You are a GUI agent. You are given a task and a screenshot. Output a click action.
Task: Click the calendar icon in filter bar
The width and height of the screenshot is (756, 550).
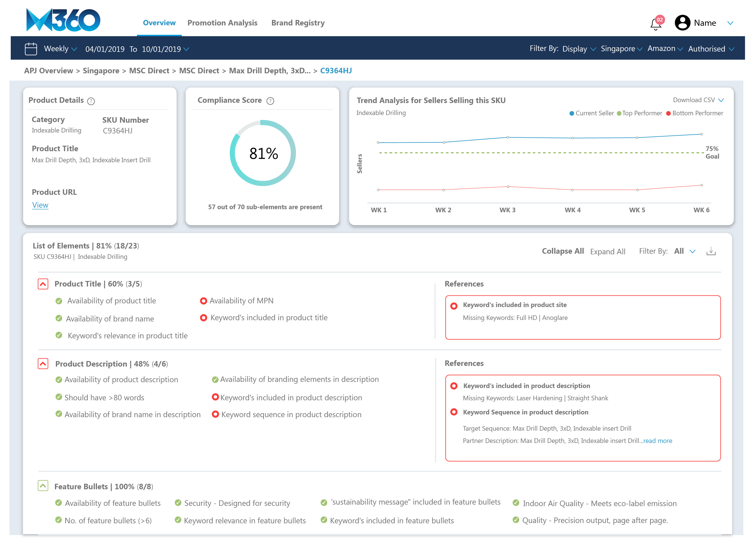click(31, 49)
